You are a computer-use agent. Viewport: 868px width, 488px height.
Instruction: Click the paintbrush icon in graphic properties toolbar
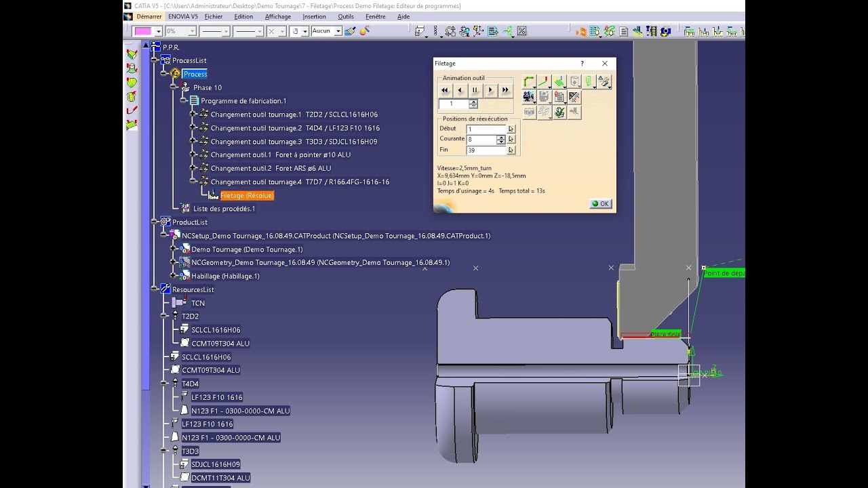click(350, 31)
